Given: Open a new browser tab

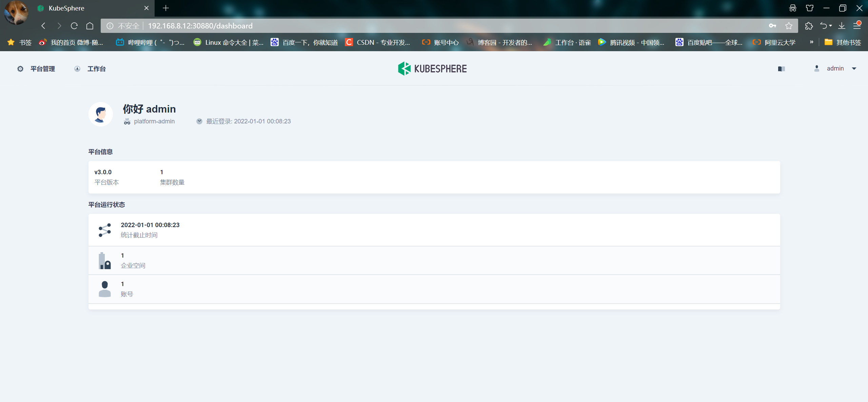Looking at the screenshot, I should 166,8.
